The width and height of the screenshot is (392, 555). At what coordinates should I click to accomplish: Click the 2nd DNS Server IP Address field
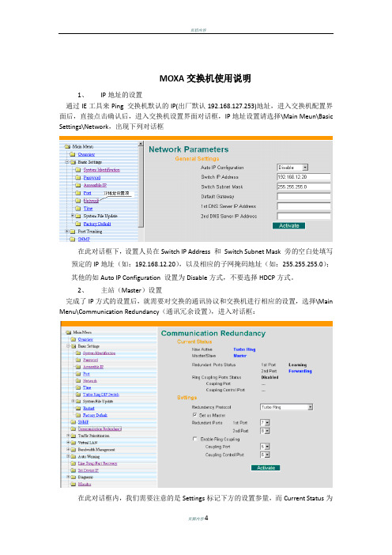(x=303, y=216)
